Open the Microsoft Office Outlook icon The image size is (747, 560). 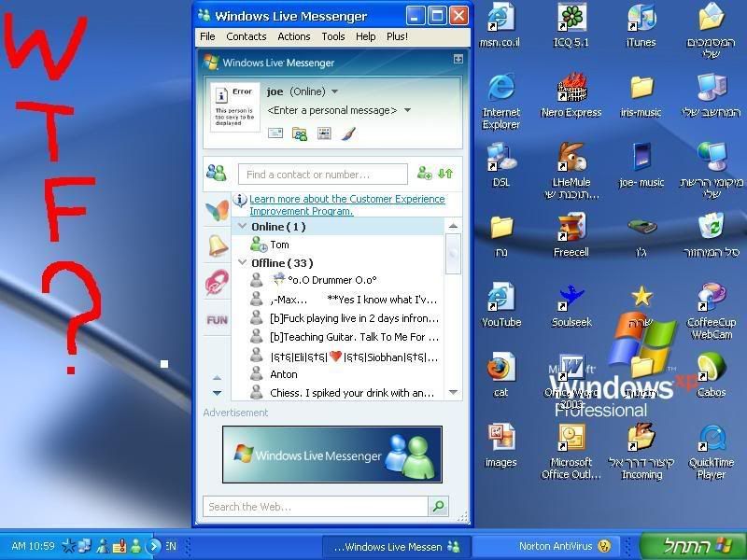coord(571,451)
